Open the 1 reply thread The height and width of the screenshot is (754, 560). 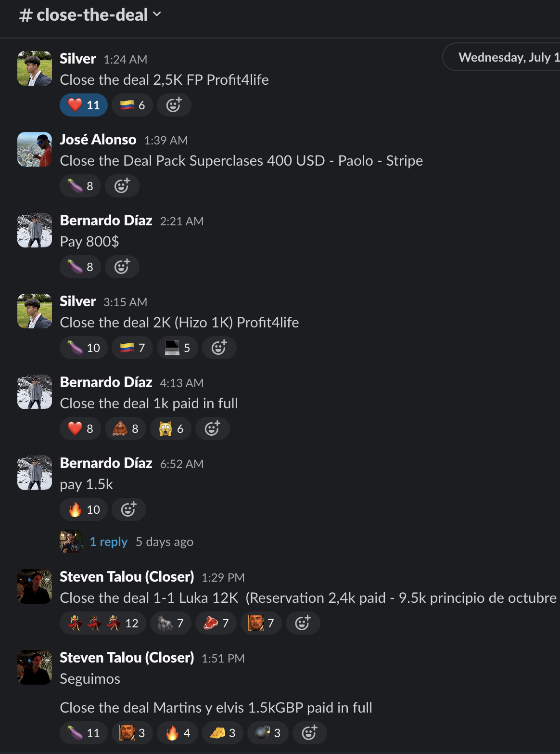pyautogui.click(x=109, y=542)
